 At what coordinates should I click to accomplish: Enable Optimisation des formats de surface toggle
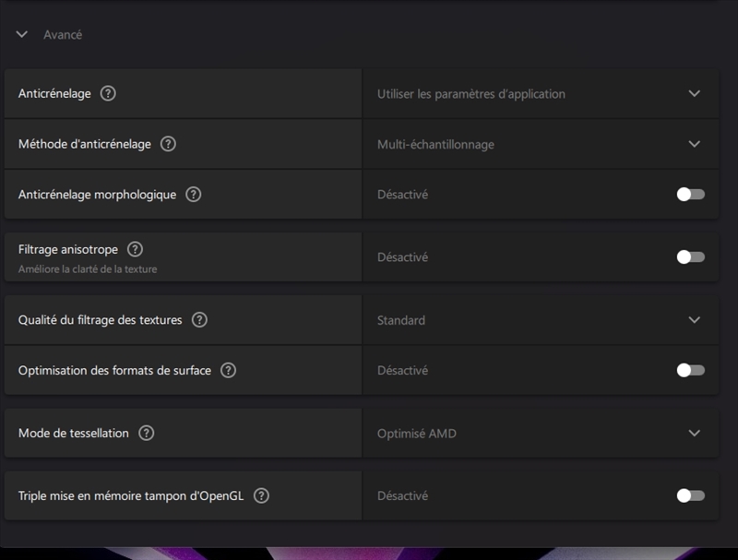point(690,370)
